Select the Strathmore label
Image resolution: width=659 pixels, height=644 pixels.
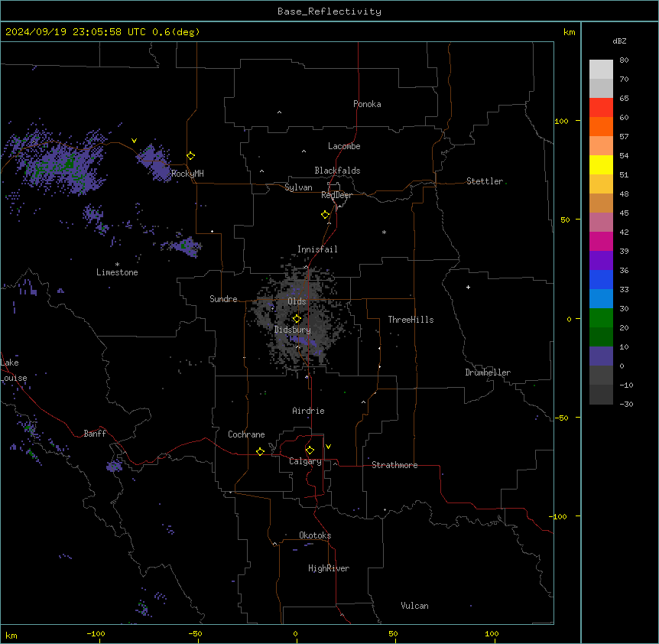394,465
